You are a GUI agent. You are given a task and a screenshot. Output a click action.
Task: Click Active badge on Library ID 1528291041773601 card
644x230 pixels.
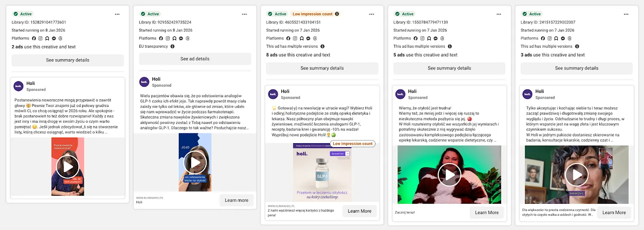click(x=23, y=14)
